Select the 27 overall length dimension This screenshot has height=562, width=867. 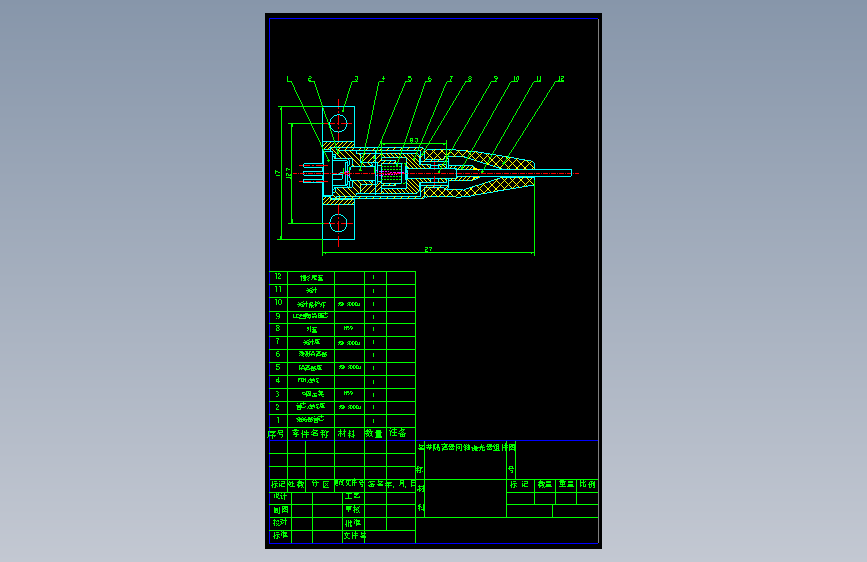pyautogui.click(x=429, y=249)
